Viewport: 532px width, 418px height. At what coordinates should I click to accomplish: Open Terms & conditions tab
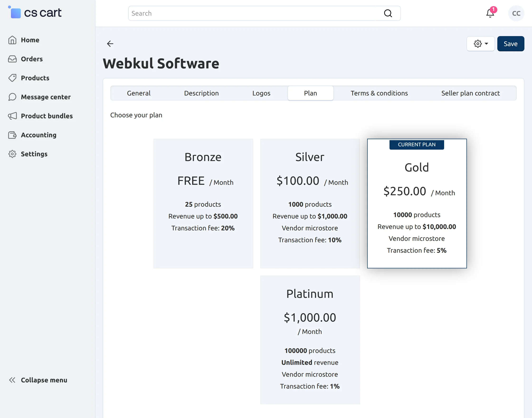[x=379, y=93]
